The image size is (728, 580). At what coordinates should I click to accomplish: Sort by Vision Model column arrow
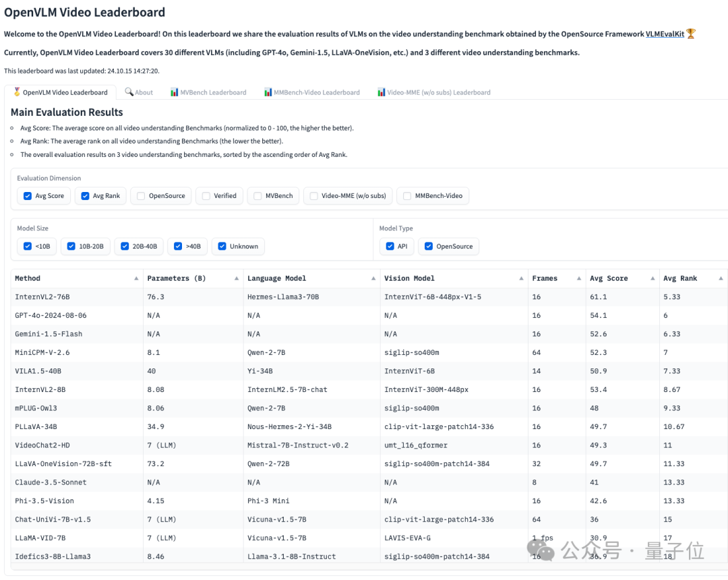[x=521, y=278]
